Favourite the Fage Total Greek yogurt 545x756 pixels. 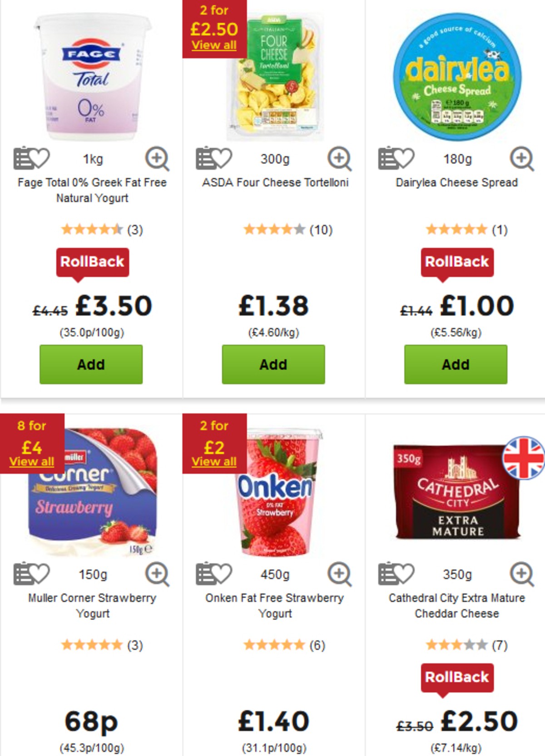point(39,158)
